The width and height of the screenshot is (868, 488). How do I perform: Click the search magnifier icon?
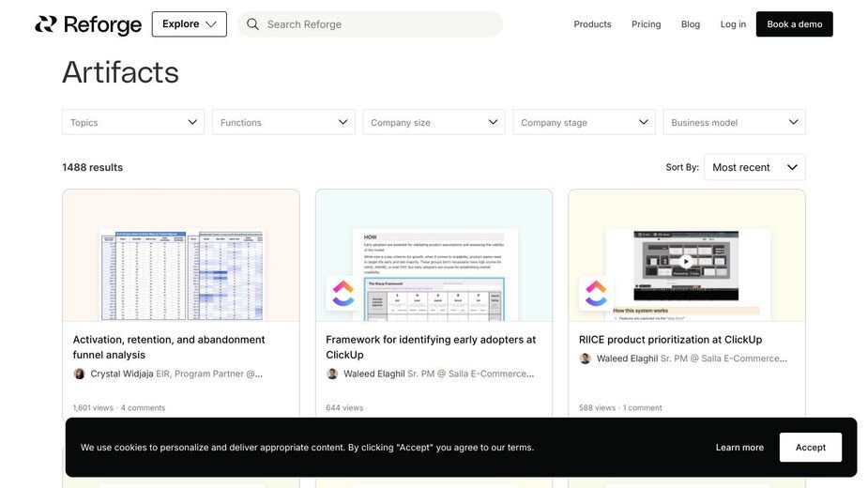(252, 23)
